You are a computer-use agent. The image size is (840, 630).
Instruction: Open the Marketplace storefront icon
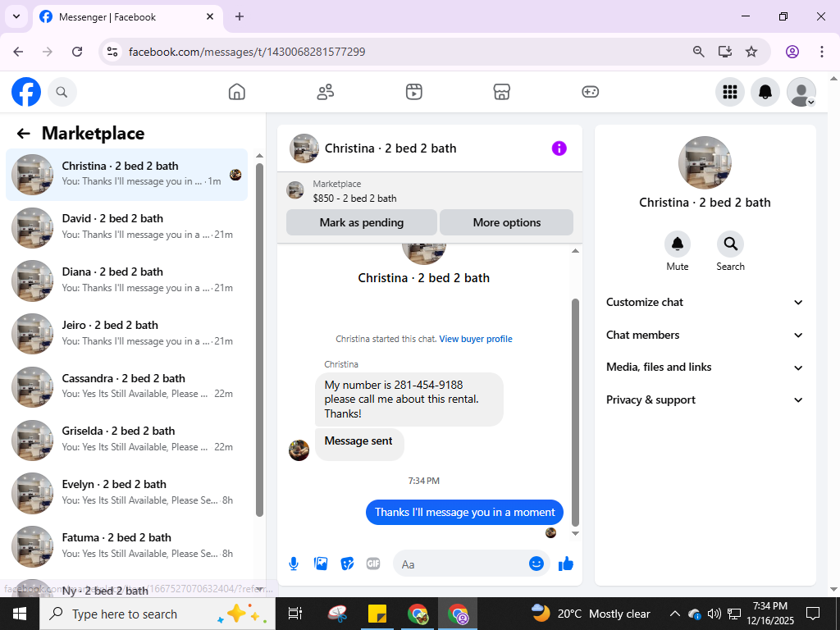point(501,92)
